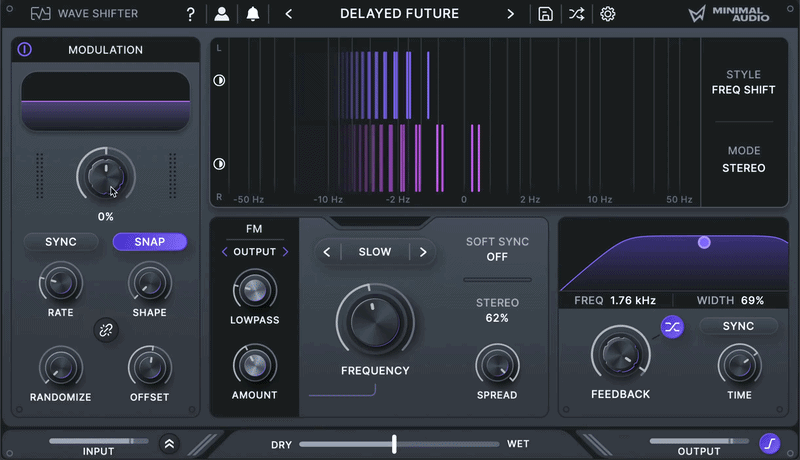The height and width of the screenshot is (460, 800).
Task: Click the right dotted grip handle
Action: coord(172,175)
